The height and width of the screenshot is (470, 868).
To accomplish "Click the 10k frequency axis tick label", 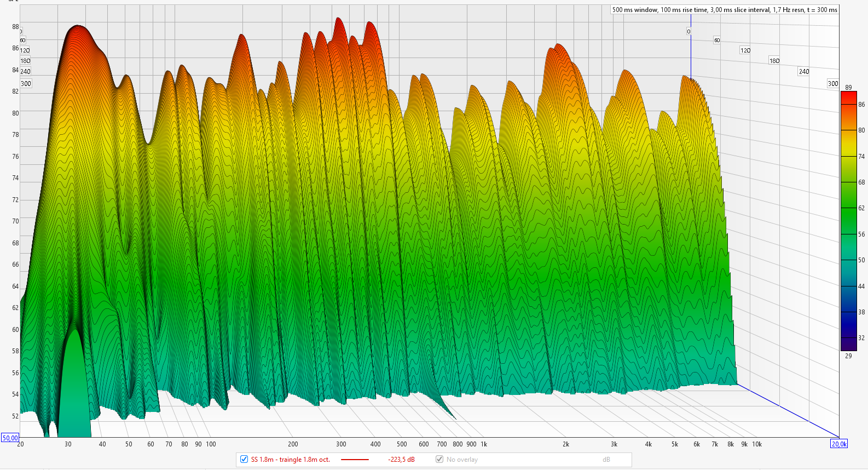I will click(757, 444).
